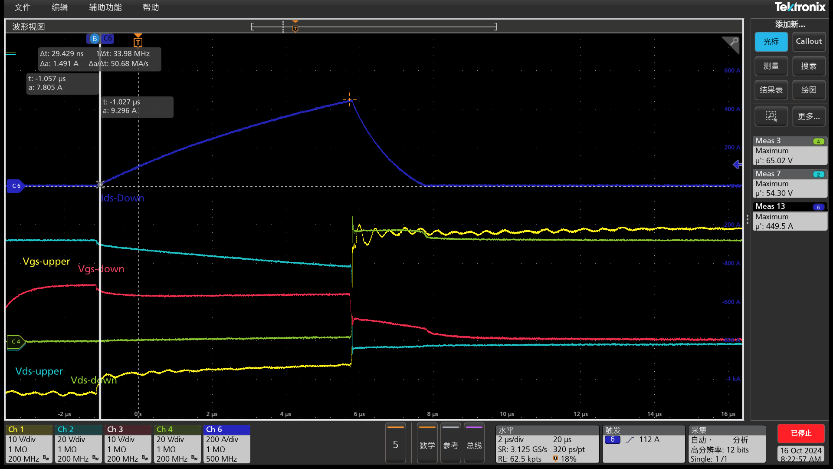Click trigger source 6 indicator

point(612,440)
